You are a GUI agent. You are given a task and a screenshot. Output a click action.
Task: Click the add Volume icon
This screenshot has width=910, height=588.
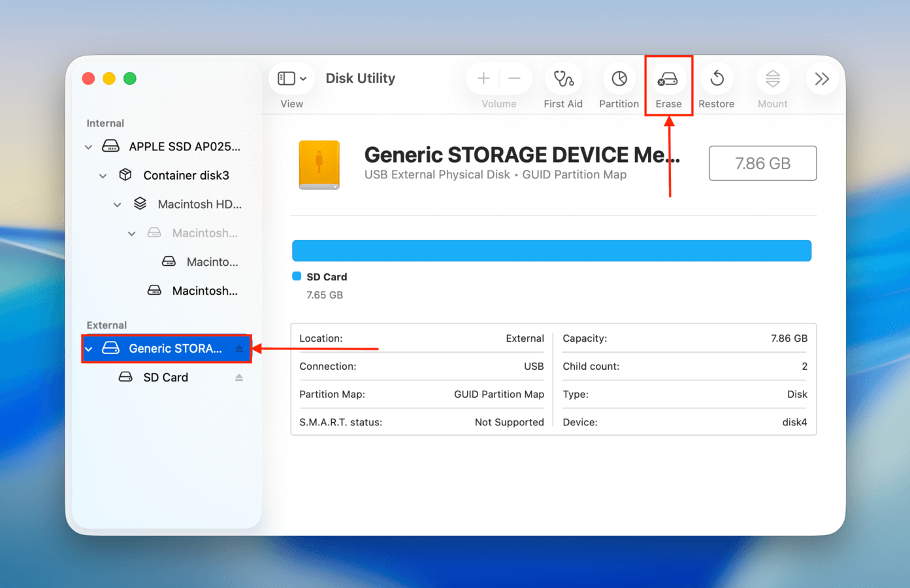(483, 78)
